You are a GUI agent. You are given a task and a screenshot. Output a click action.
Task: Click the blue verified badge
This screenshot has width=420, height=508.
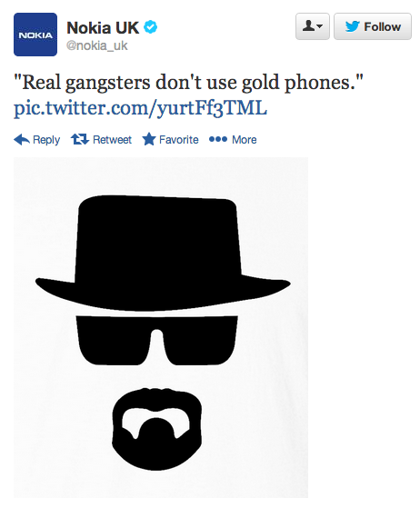tap(150, 27)
